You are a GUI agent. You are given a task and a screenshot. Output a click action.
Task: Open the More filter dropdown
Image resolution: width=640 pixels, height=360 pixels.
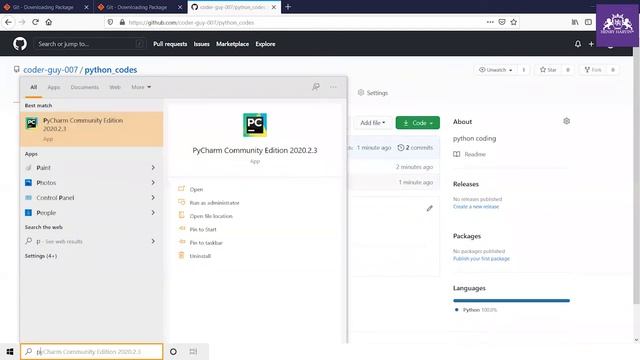coord(141,87)
